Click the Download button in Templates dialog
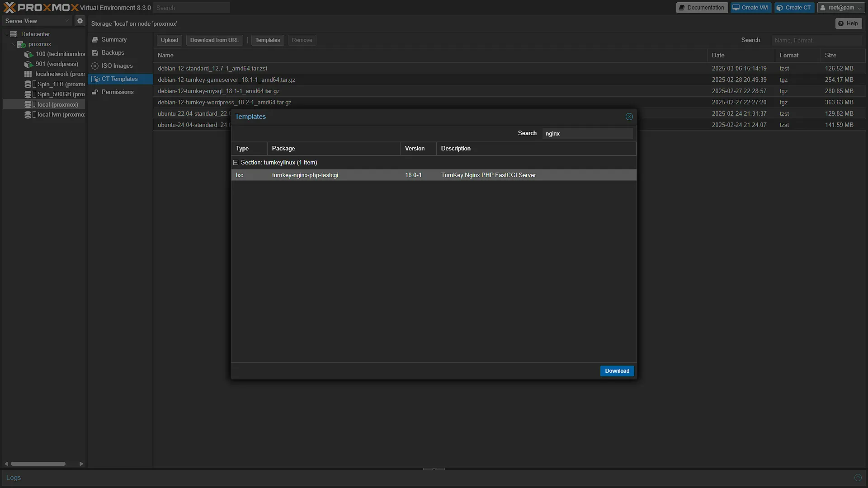This screenshot has height=488, width=868. [x=617, y=371]
